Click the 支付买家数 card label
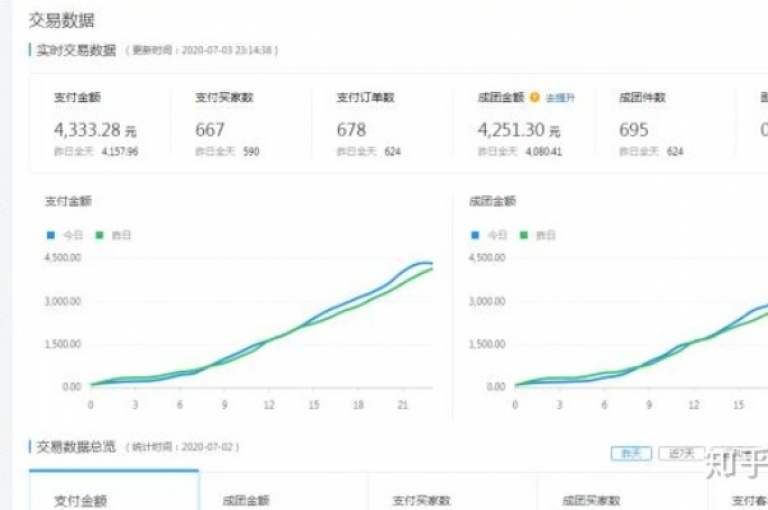Viewport: 768px width, 510px height. click(224, 97)
